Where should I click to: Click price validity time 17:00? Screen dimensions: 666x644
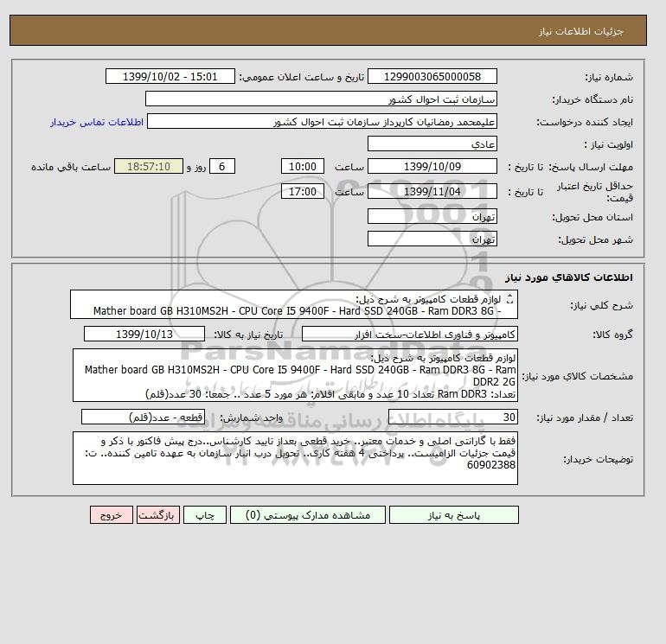click(x=303, y=191)
